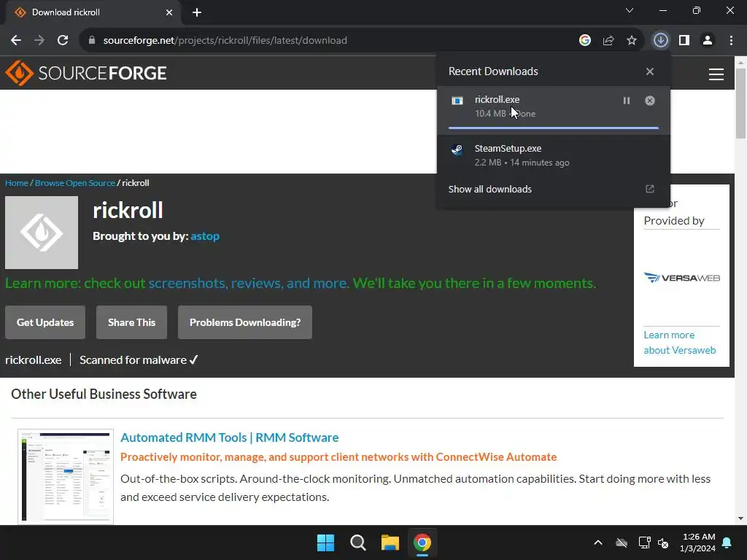Screen dimensions: 747x560
Task: Show hidden system tray icons
Action: point(598,542)
